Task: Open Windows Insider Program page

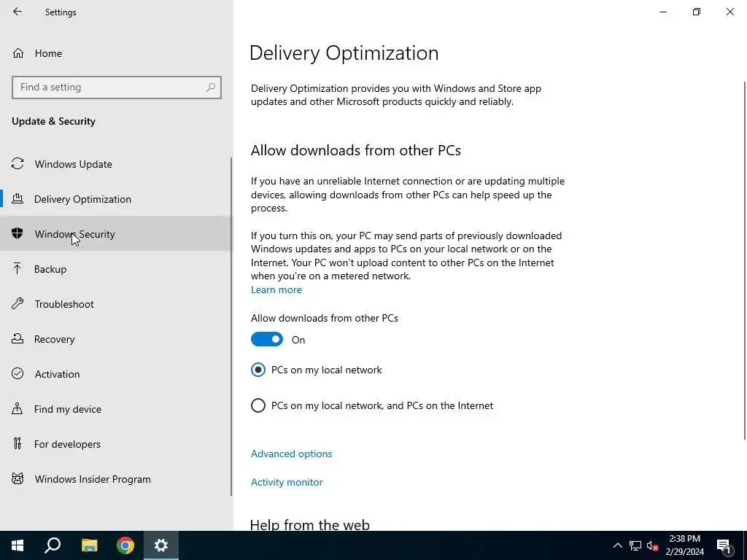Action: point(116,479)
